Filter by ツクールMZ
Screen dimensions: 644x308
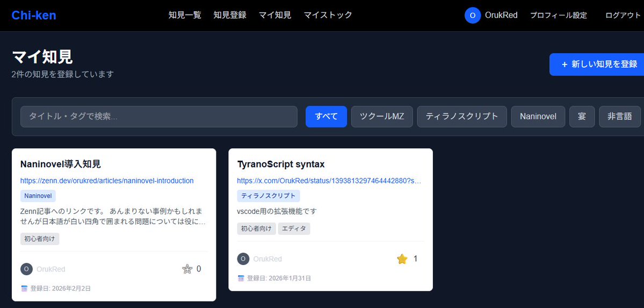[382, 117]
